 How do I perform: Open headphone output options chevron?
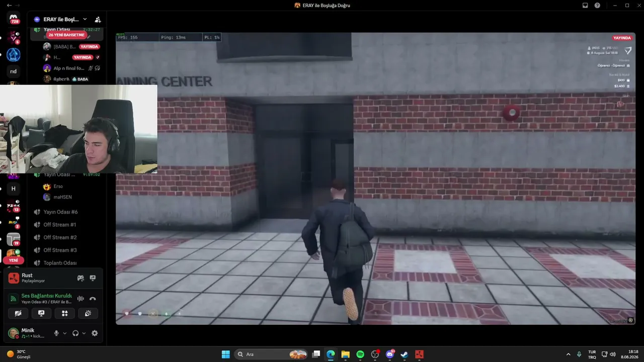pos(84,333)
